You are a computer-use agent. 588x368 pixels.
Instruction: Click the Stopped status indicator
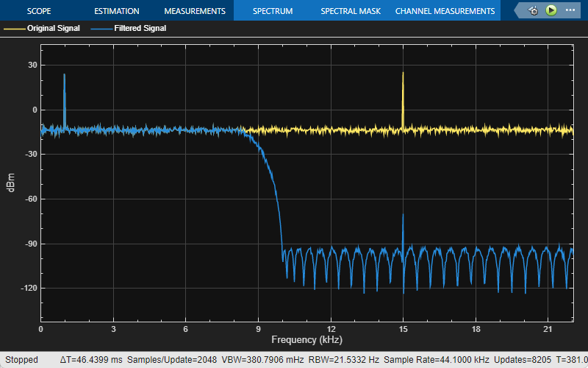[22, 360]
